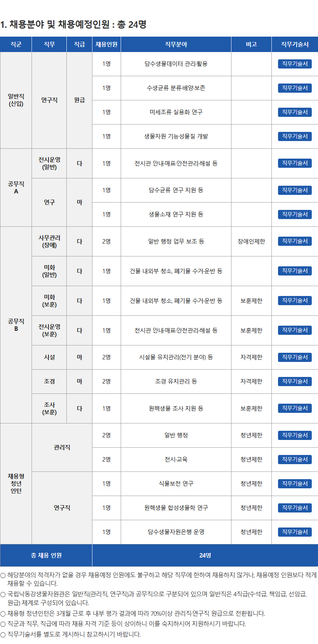Viewport: 318px width, 644px height.
Task: Open 직무기술서 for 생물소재 연구 지원
Action: click(x=295, y=214)
